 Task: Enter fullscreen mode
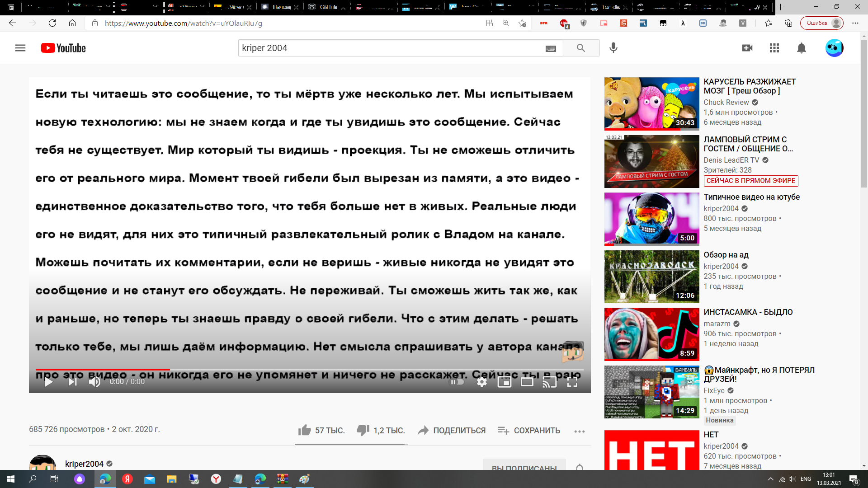coord(572,382)
